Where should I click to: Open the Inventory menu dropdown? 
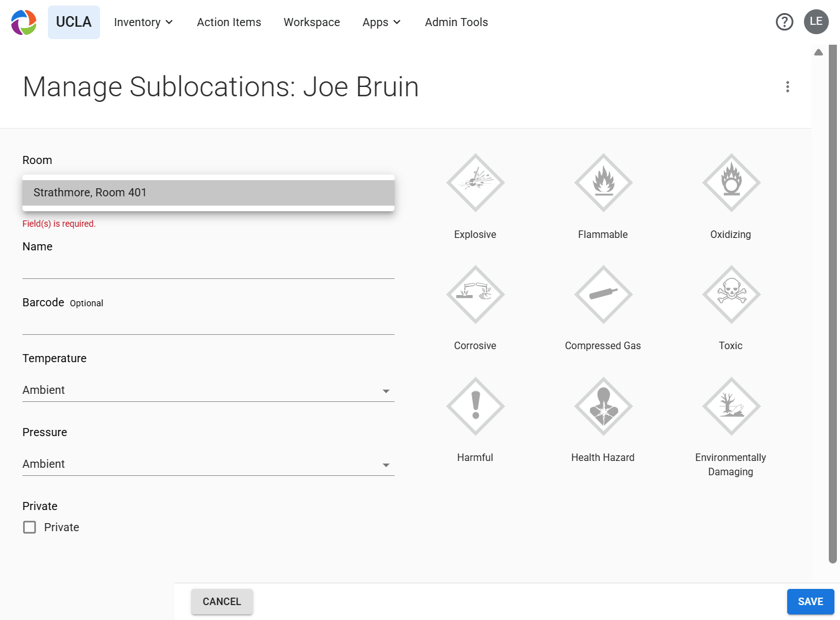click(144, 22)
